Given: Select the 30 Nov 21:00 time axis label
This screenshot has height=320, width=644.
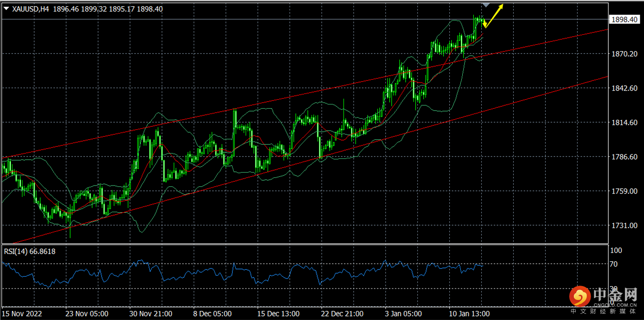Looking at the screenshot, I should 151,314.
